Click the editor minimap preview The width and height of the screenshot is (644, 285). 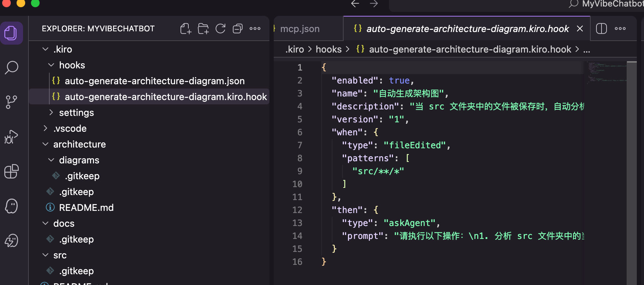pyautogui.click(x=606, y=72)
